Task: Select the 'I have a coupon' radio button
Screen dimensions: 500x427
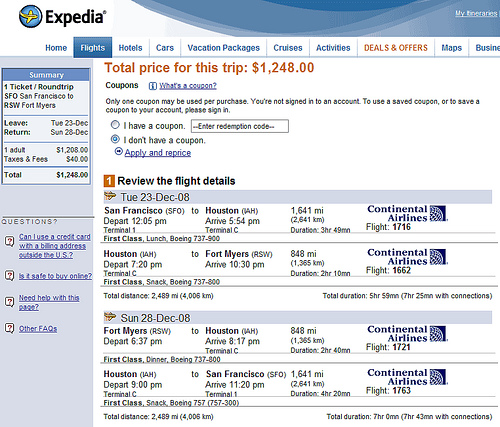Action: pos(115,125)
